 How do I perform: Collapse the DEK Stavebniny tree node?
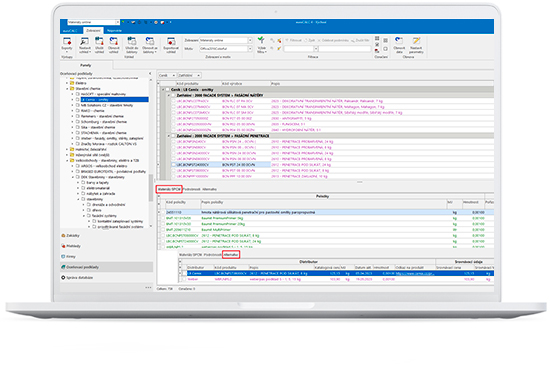point(73,177)
